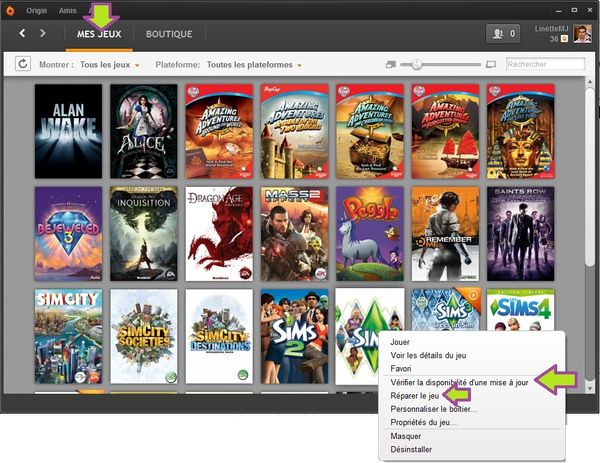
Task: Click the Origin points icon
Action: [564, 38]
